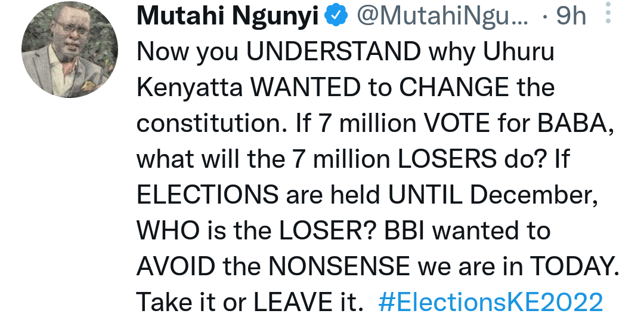The image size is (644, 329).
Task: Open the #ElectionsKE2022 hashtag
Action: 491,303
